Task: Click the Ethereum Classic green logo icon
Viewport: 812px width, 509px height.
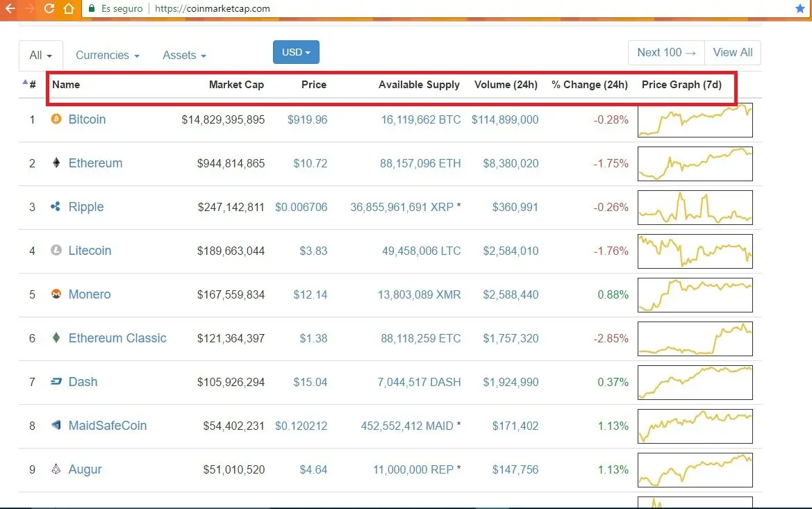Action: point(56,337)
